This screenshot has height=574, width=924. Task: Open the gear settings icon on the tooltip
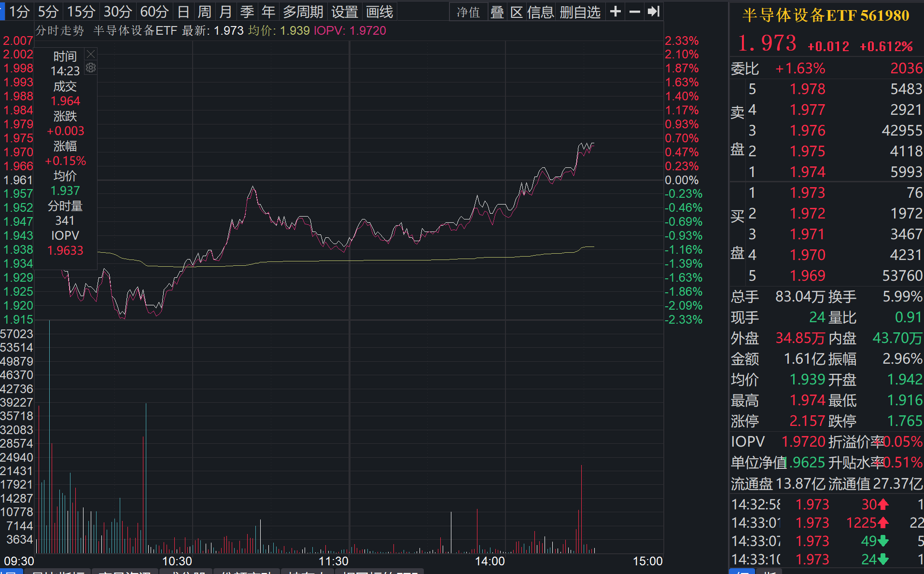(x=90, y=68)
